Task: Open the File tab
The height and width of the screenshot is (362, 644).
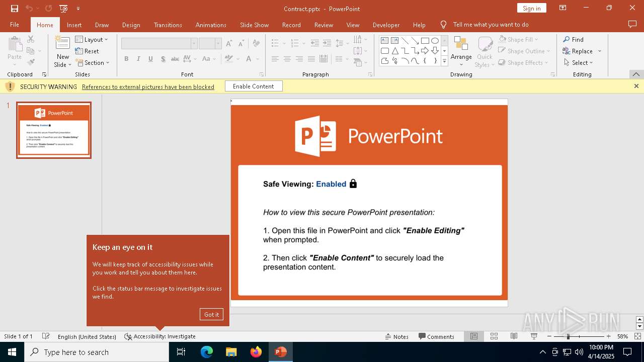Action: [15, 25]
